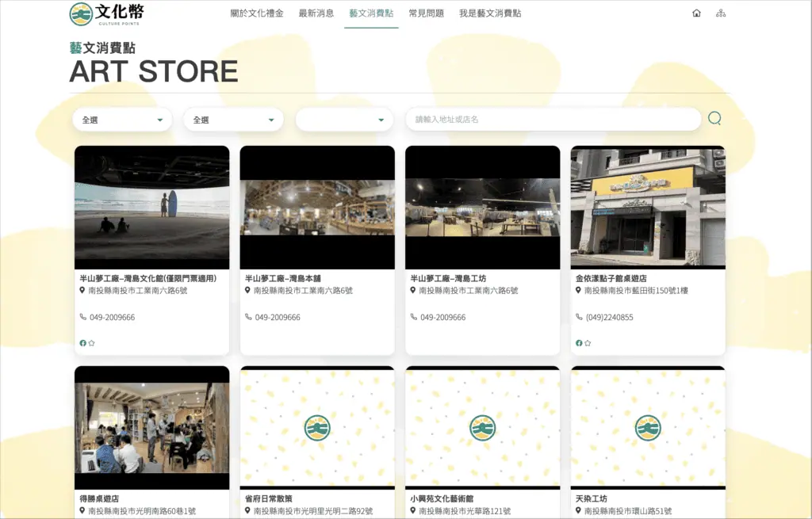Image resolution: width=812 pixels, height=519 pixels.
Task: Click the ART STORE page heading
Action: (154, 71)
